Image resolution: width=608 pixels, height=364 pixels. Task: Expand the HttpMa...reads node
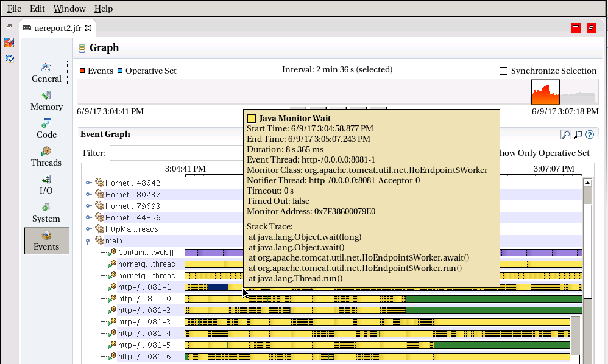(87, 229)
